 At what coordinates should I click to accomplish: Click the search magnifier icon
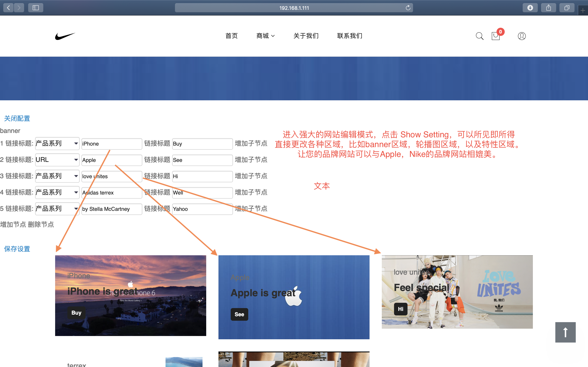click(479, 36)
